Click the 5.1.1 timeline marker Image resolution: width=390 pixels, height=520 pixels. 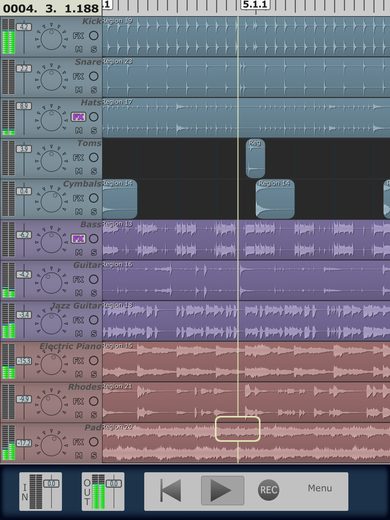tap(255, 5)
